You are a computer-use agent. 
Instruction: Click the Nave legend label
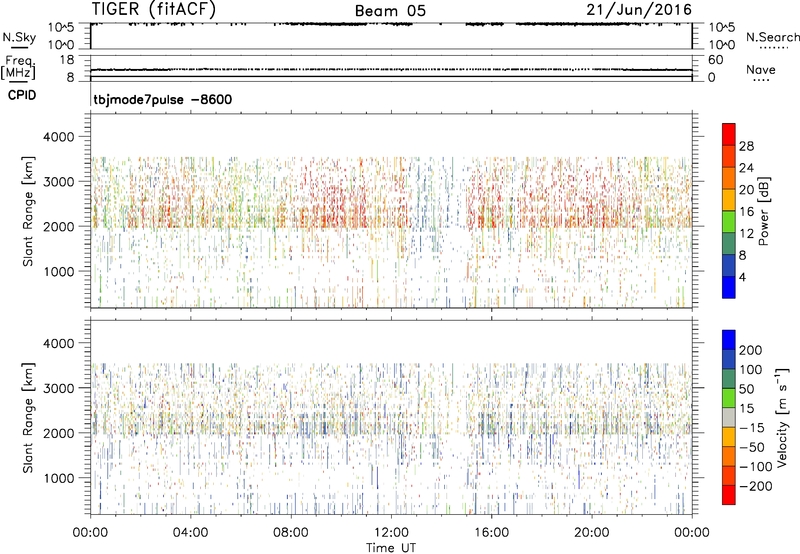click(761, 69)
